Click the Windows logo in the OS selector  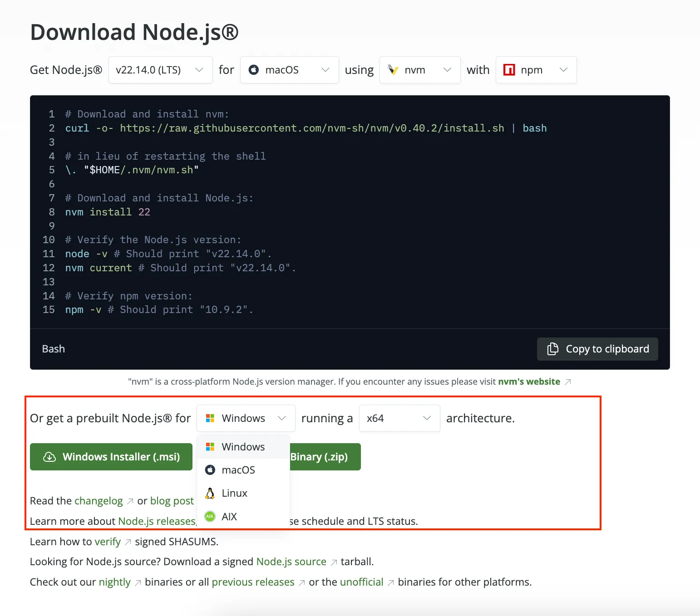click(210, 418)
